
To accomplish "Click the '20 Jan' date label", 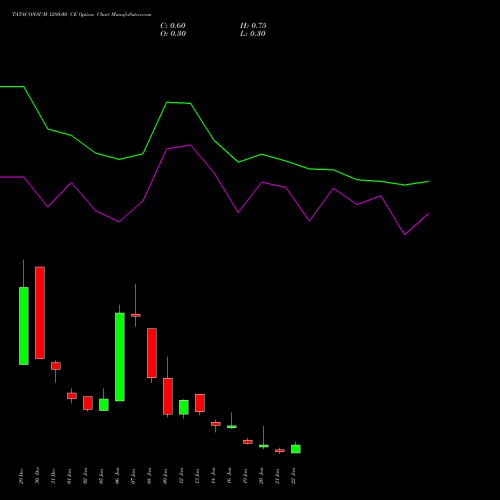I will 261,476.
